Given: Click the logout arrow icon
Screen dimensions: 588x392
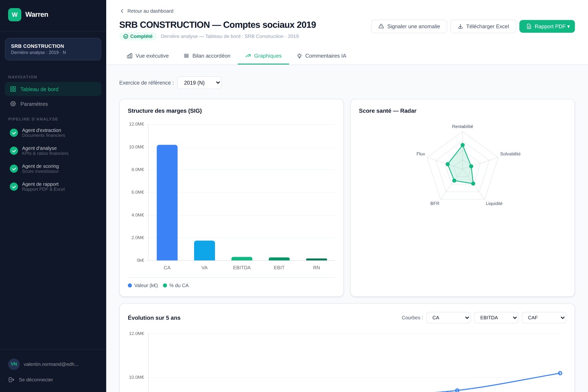Looking at the screenshot, I should [11, 380].
